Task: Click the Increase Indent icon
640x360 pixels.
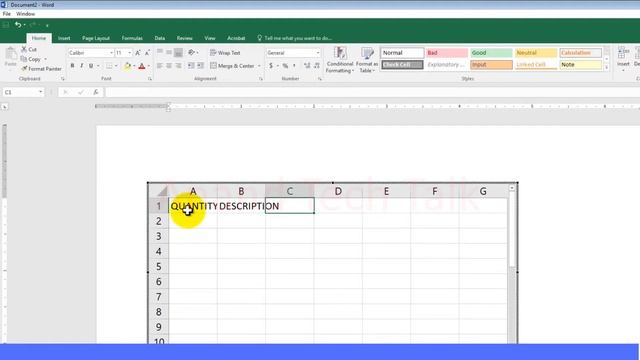Action: click(x=200, y=66)
